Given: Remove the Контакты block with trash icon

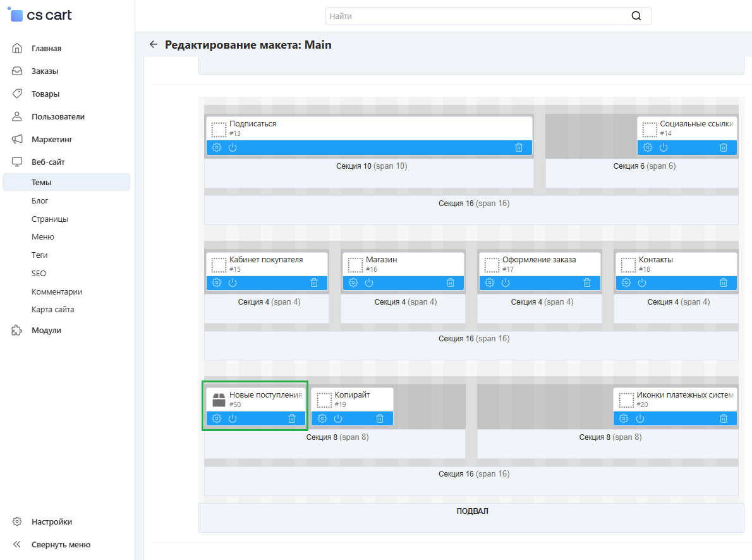Looking at the screenshot, I should pos(724,283).
